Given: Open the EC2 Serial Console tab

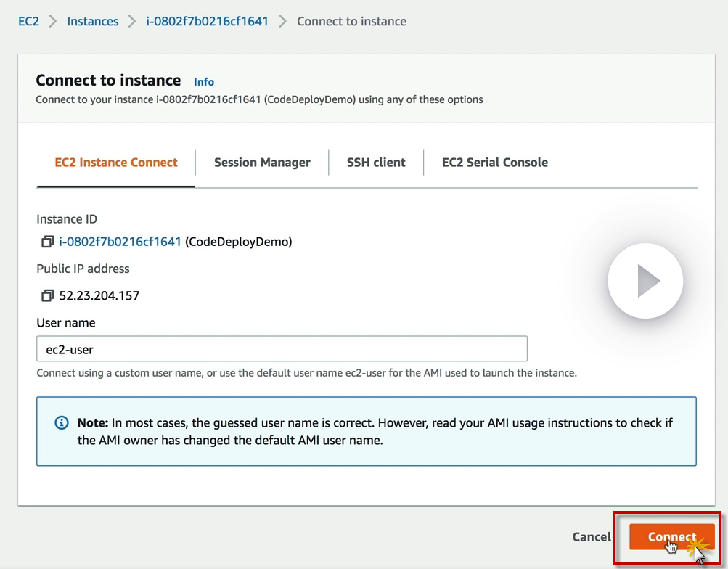Looking at the screenshot, I should [495, 163].
